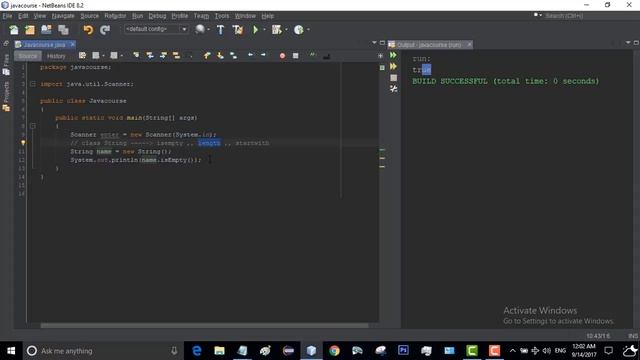640x360 pixels.
Task: Collapse the import statement code fold
Action: pos(33,84)
